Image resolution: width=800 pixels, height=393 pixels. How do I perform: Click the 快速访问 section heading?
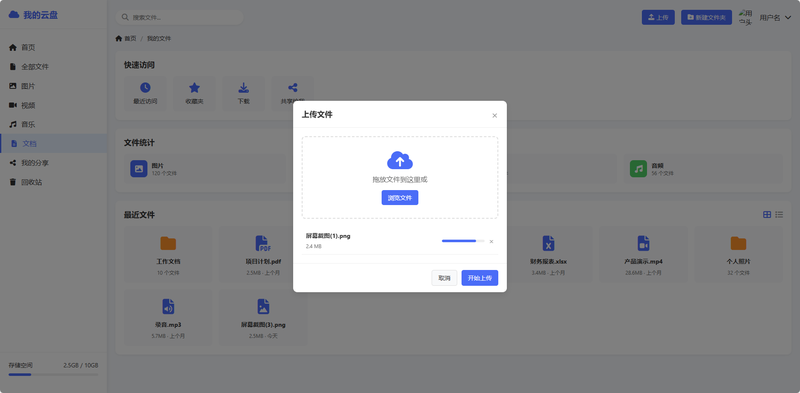[x=139, y=65]
